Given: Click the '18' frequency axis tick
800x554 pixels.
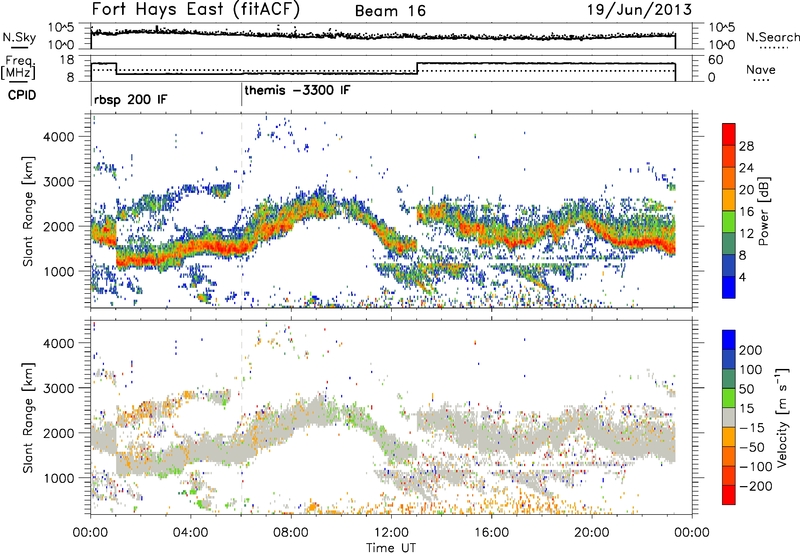Looking at the screenshot, I should tap(67, 60).
